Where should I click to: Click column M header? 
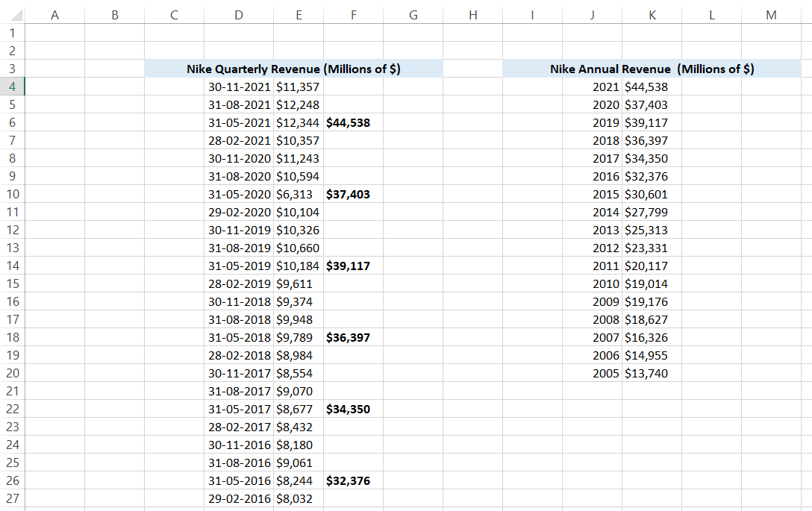coord(771,15)
